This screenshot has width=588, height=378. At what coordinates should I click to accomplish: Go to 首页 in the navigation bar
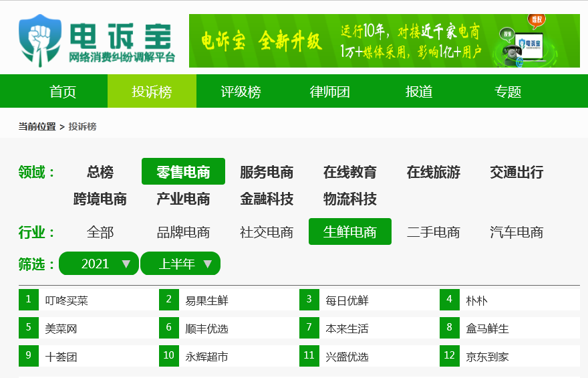click(63, 92)
